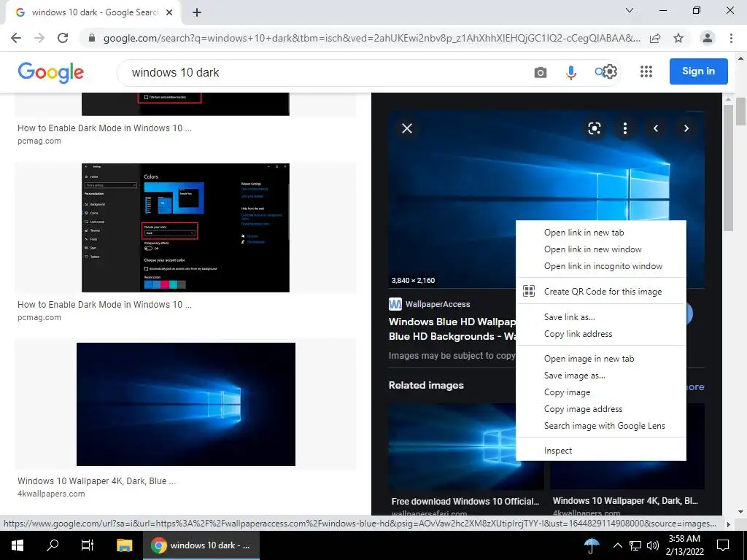The width and height of the screenshot is (747, 560).
Task: Reload the current page
Action: click(x=63, y=38)
